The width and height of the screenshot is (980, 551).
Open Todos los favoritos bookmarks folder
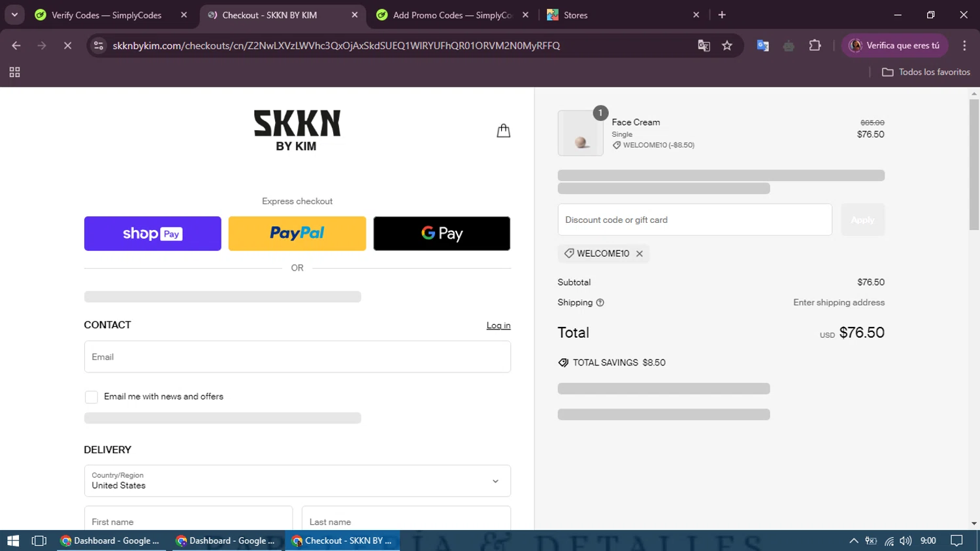(x=926, y=73)
